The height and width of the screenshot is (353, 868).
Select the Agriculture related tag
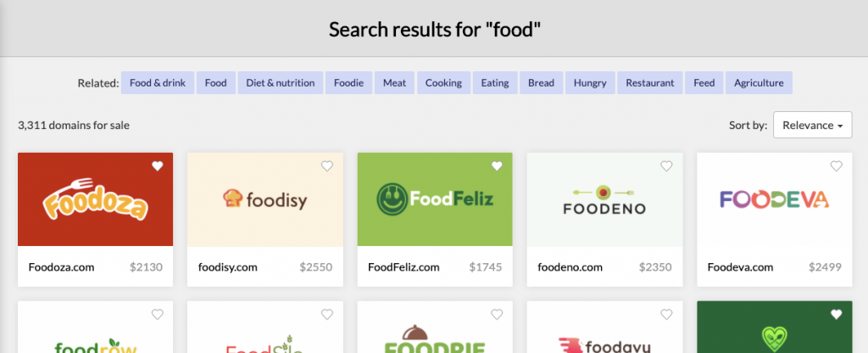pyautogui.click(x=759, y=82)
